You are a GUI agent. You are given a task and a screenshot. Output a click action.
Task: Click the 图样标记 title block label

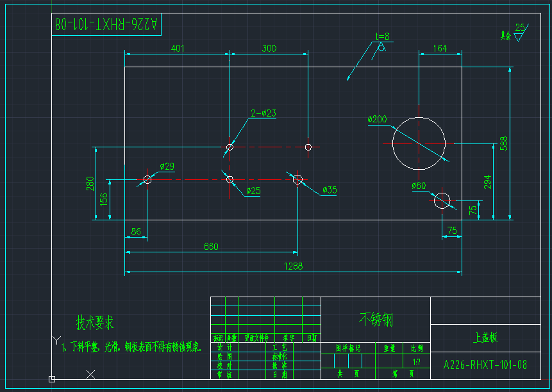348,348
